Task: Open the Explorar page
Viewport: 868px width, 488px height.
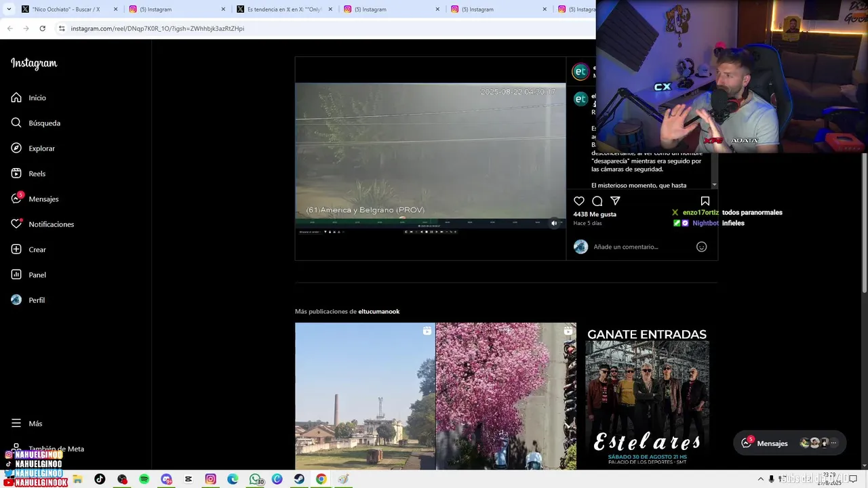Action: tap(33, 148)
